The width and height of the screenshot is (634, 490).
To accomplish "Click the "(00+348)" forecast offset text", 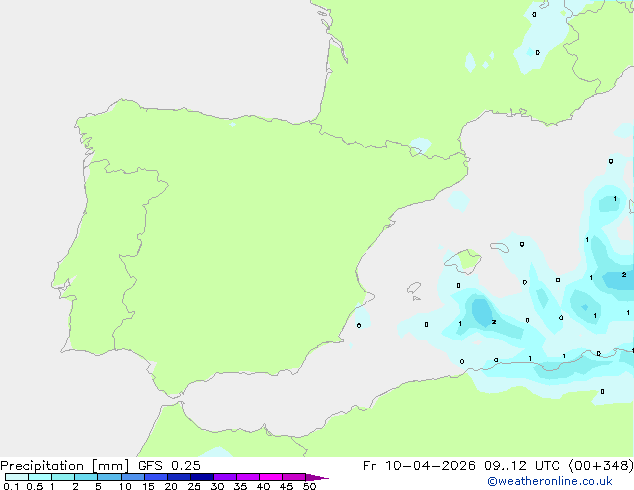I will coord(601,466).
